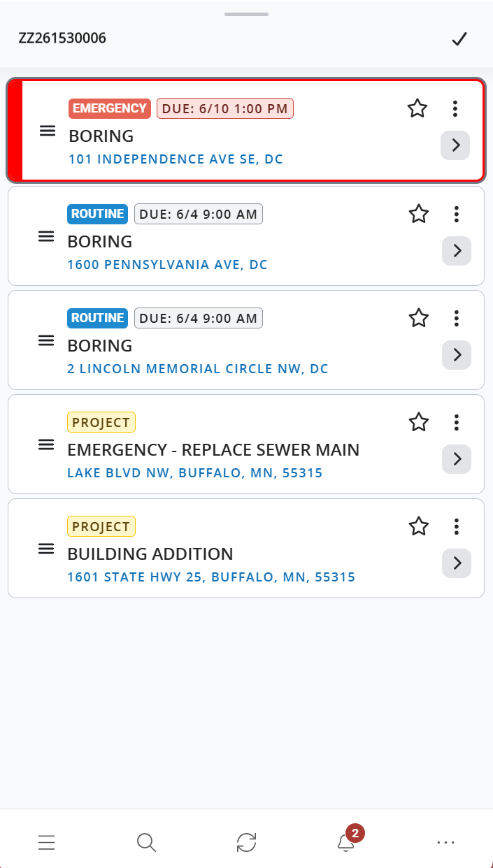Tap the reorder handle on the Emergency Boring ticket
493x868 pixels.
point(48,131)
